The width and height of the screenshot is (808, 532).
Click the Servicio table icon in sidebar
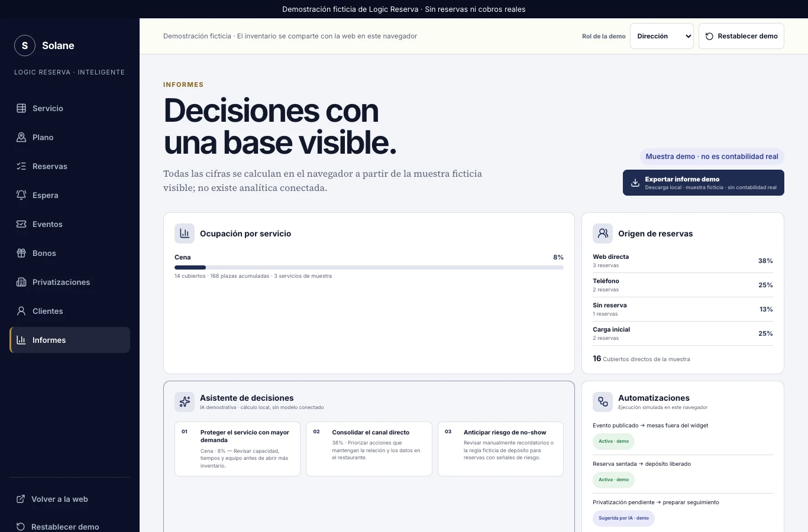click(x=21, y=108)
